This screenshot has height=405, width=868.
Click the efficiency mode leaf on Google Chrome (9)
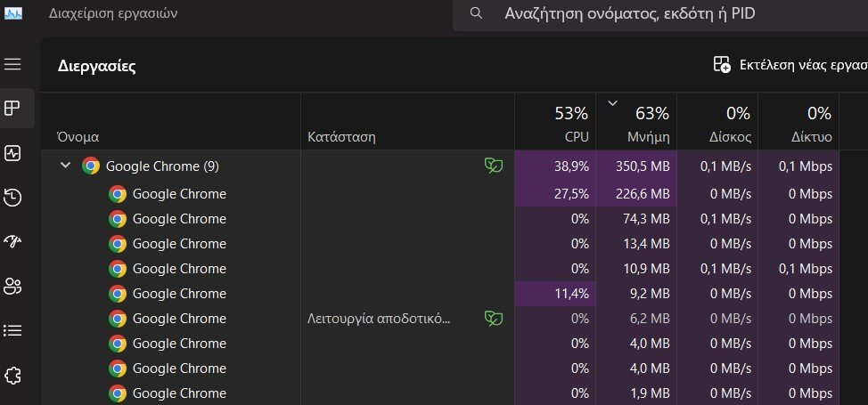493,166
